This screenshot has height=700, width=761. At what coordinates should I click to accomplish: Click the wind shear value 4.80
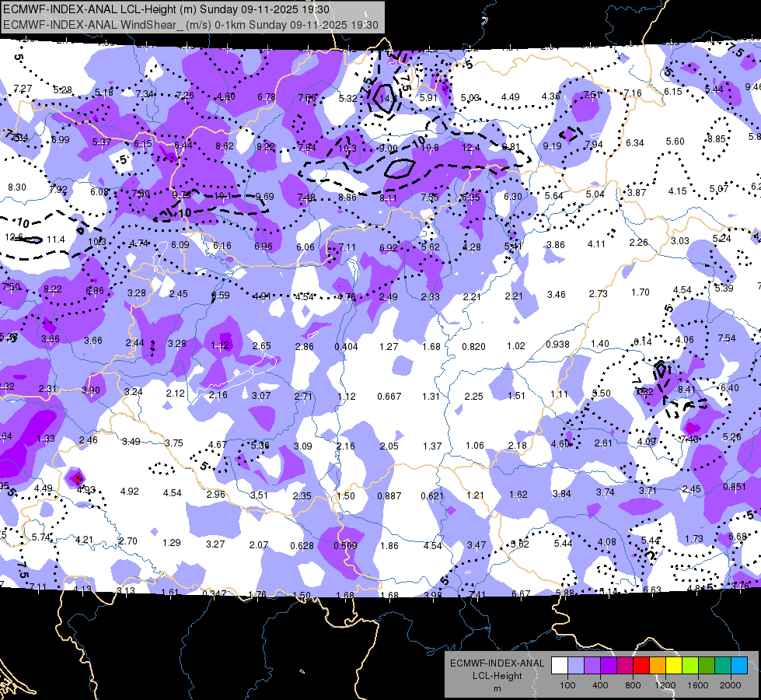226,96
